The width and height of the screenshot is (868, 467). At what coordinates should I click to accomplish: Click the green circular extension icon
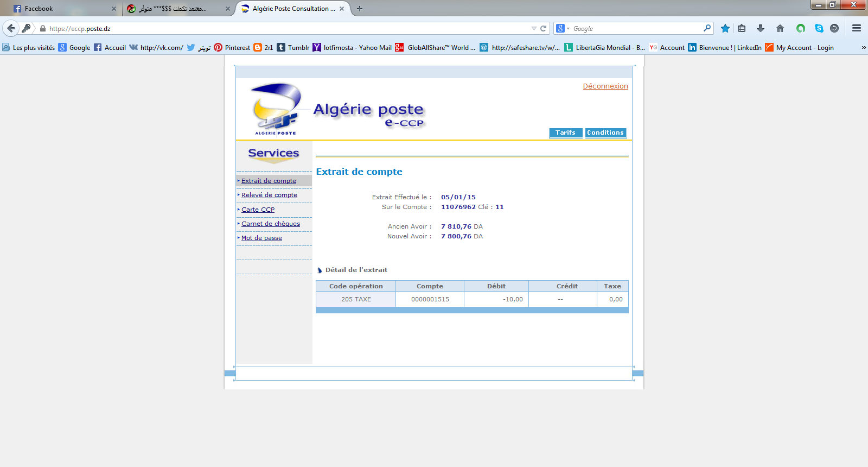[x=800, y=28]
